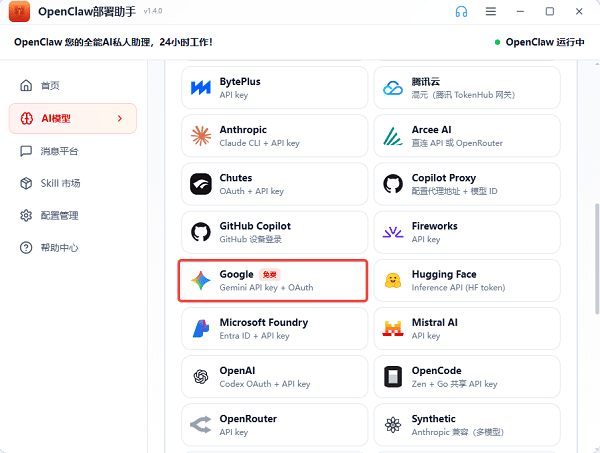Viewport: 600px width, 453px height.
Task: Click the 'Synthetic' title text
Action: pos(434,419)
